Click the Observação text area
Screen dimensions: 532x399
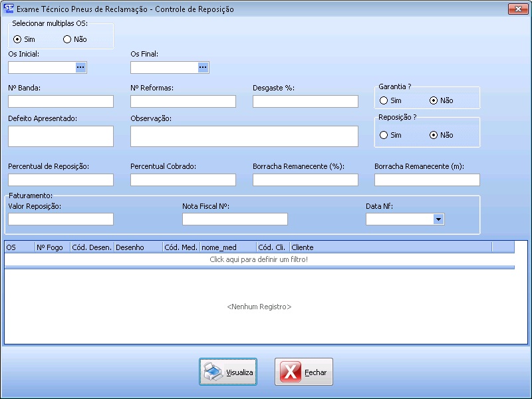tap(244, 136)
